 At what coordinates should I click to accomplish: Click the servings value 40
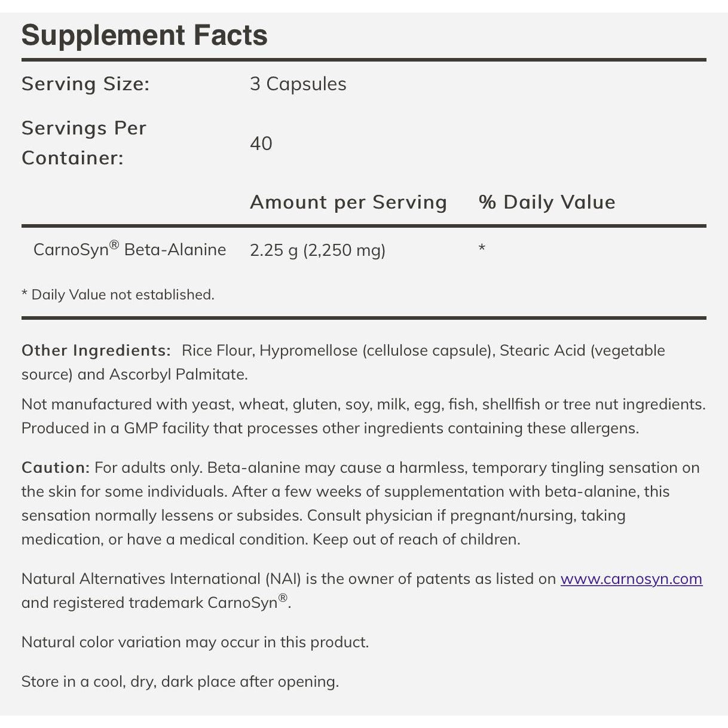coord(261,143)
